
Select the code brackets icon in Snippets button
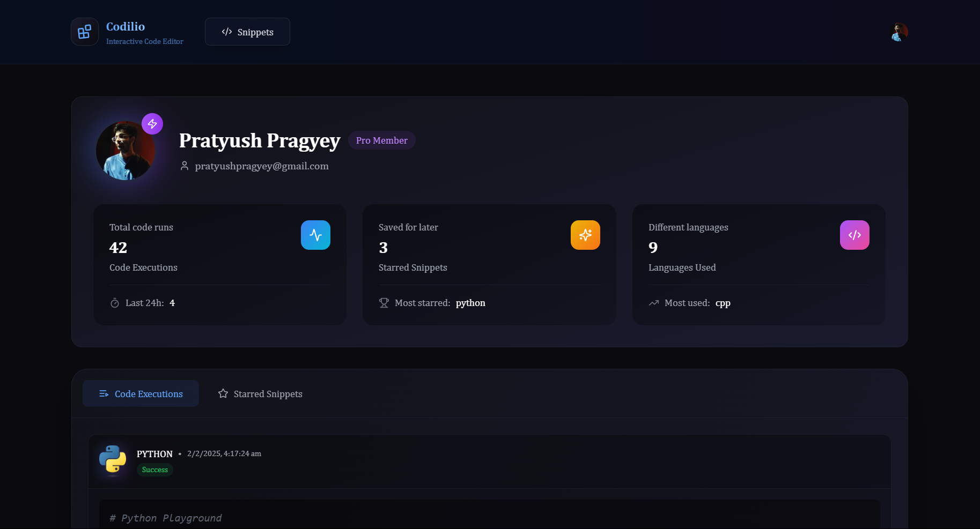click(x=227, y=32)
